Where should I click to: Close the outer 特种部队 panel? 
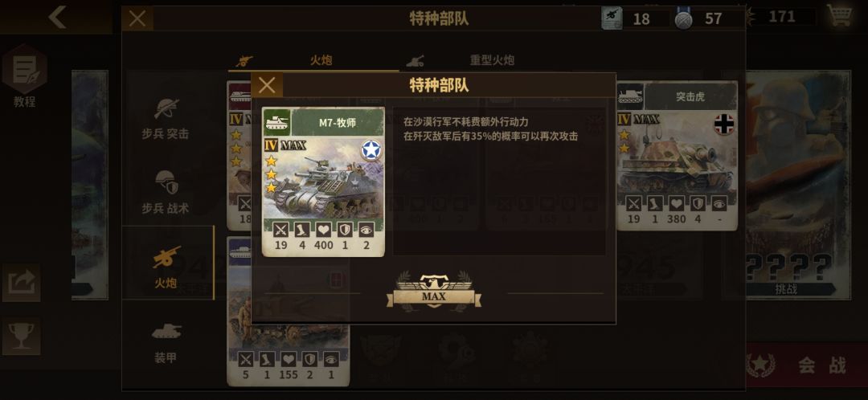137,18
